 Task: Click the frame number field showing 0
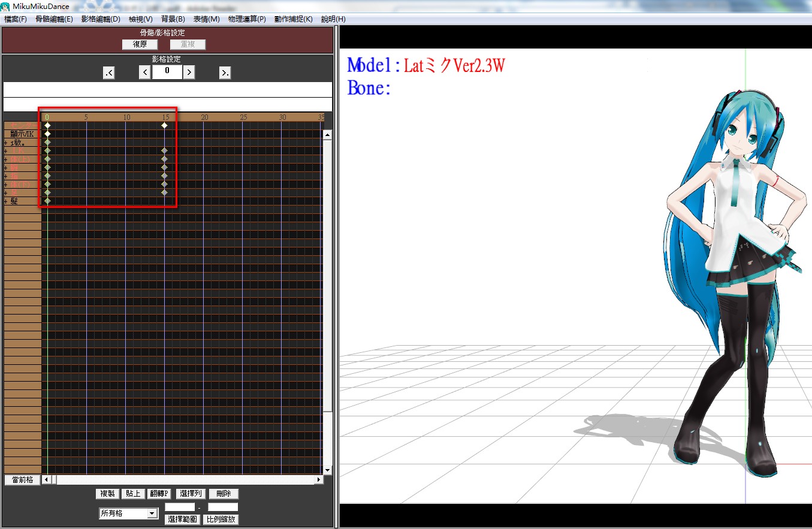coord(167,72)
